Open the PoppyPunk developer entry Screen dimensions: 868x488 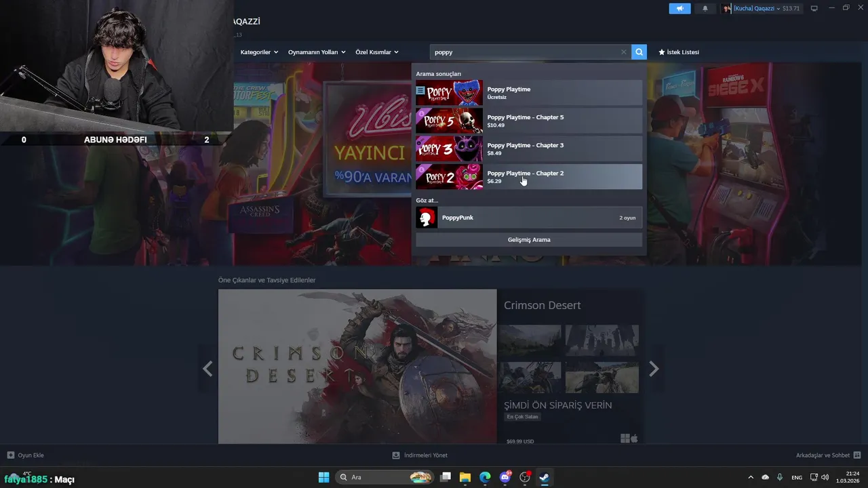[x=529, y=218]
